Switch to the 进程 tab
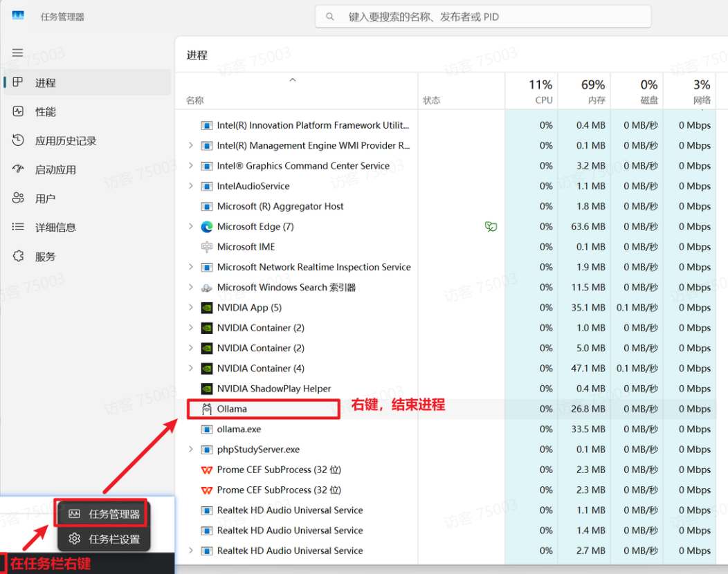This screenshot has width=728, height=574. coord(87,82)
